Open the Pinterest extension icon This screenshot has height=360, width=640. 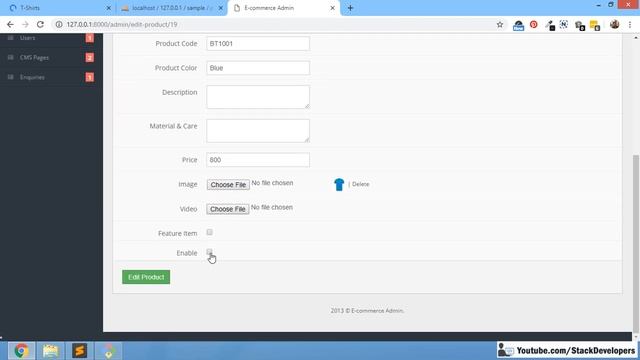pos(533,24)
